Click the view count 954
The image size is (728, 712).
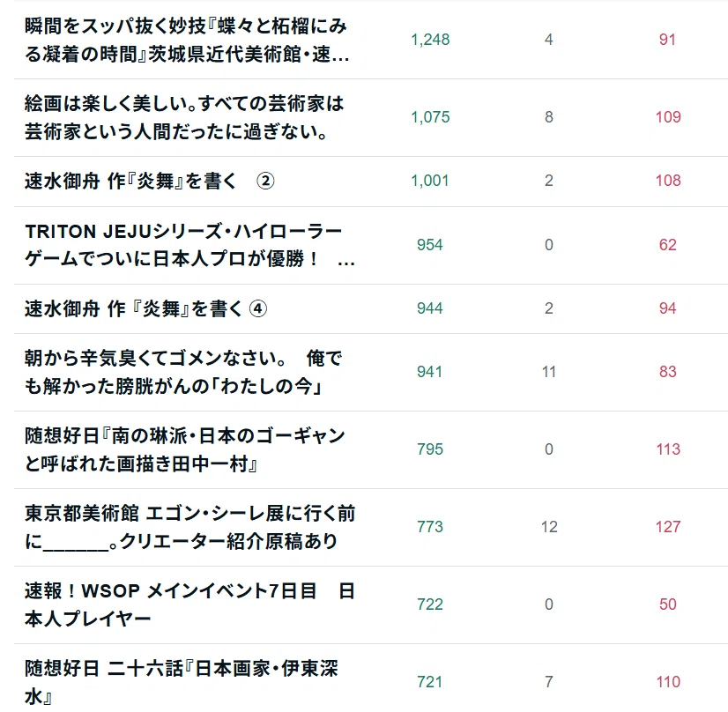point(430,245)
